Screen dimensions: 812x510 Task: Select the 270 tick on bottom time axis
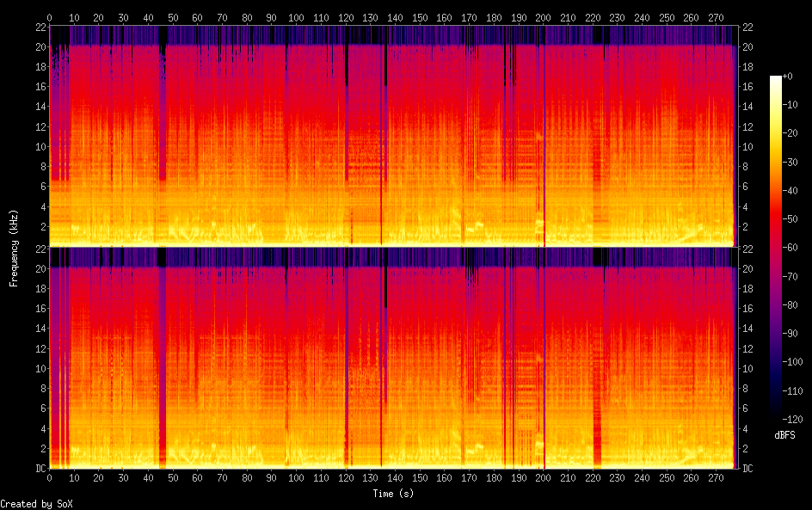[x=716, y=477]
